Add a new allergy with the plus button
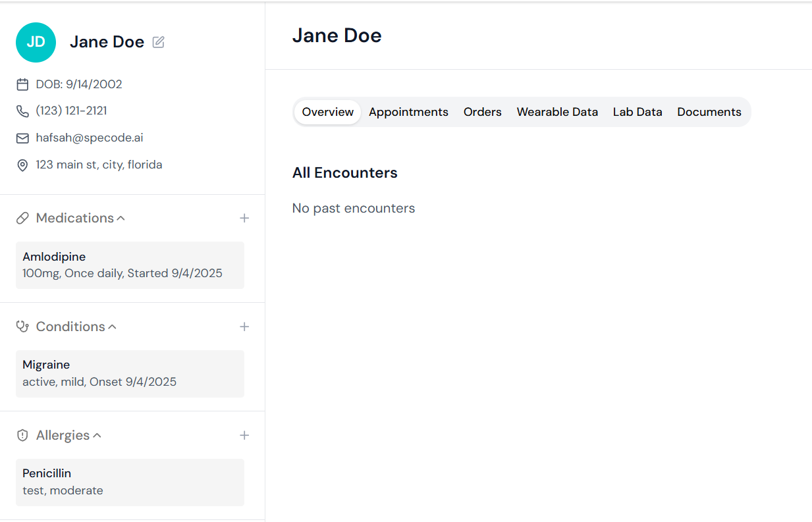Image resolution: width=812 pixels, height=522 pixels. tap(244, 435)
